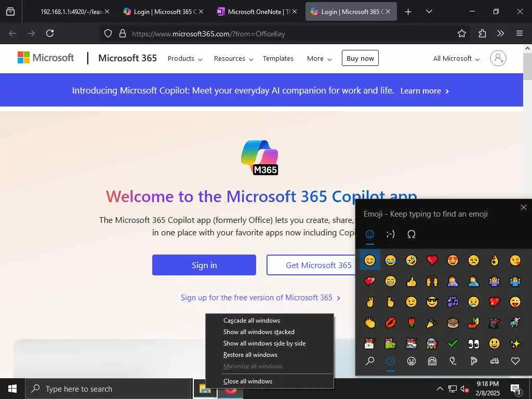Open Firefox list all tabs dropdown arrow
The image size is (532, 399).
429,11
